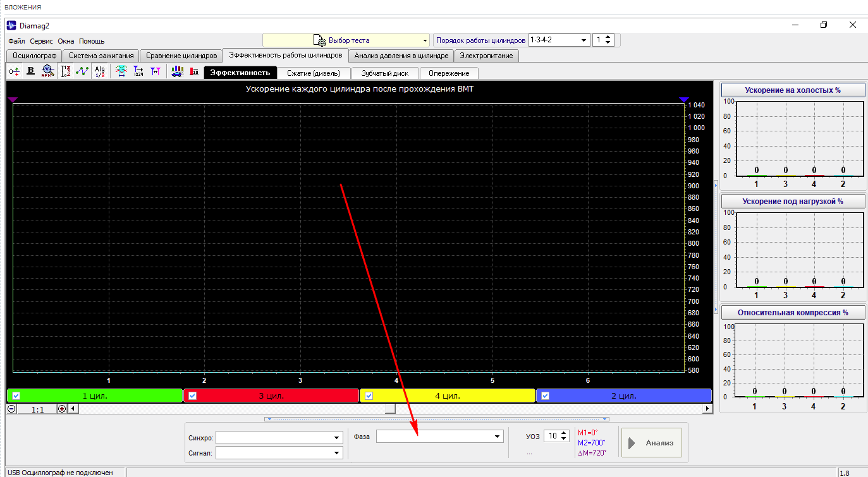Open the Опережение sub-tab

pos(449,73)
